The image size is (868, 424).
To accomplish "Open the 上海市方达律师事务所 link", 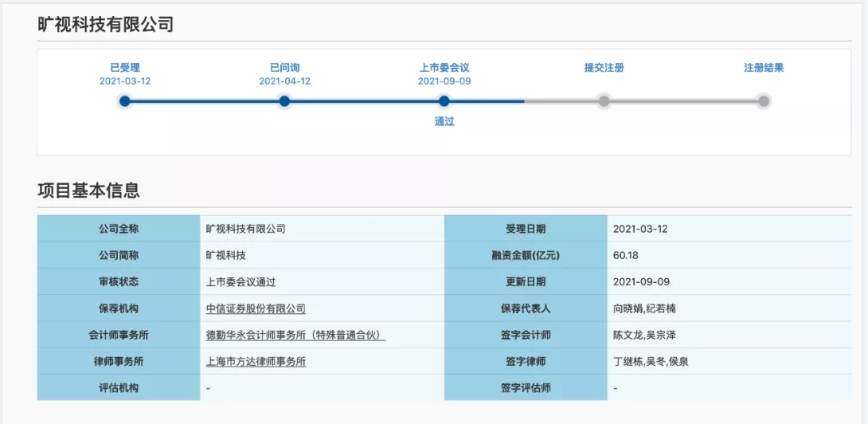I will click(x=256, y=362).
